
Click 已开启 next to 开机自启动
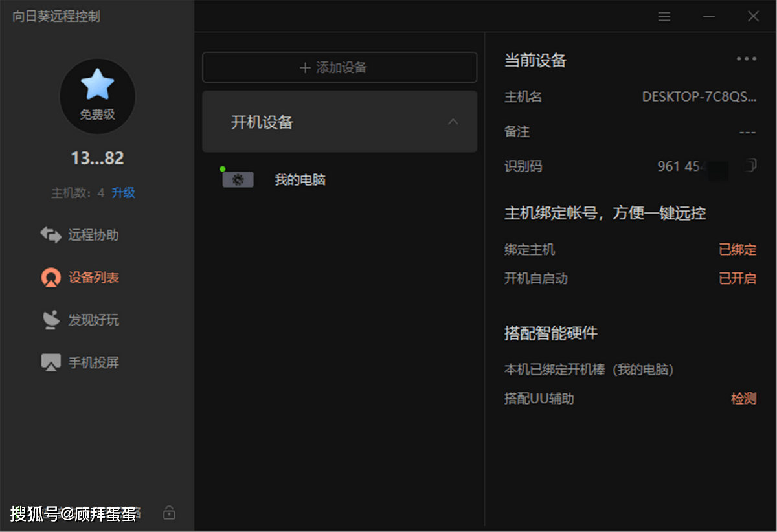738,279
